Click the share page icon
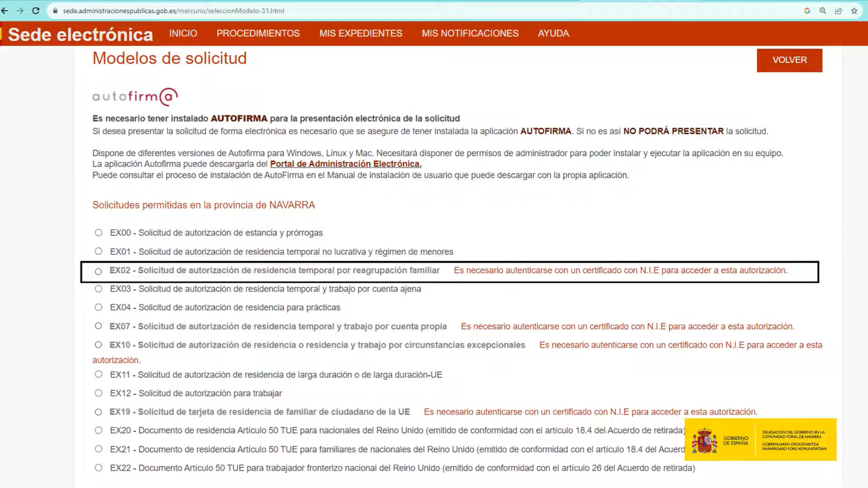 click(x=839, y=11)
